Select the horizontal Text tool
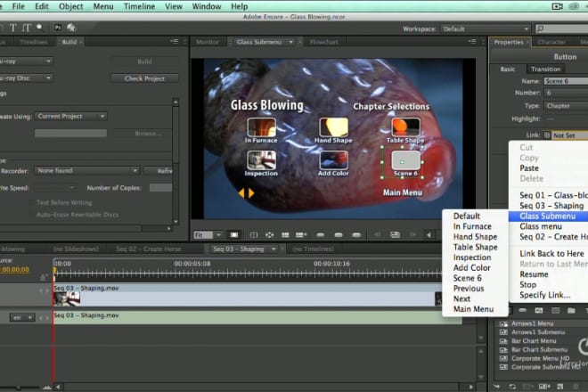This screenshot has height=392, width=588. [13, 28]
